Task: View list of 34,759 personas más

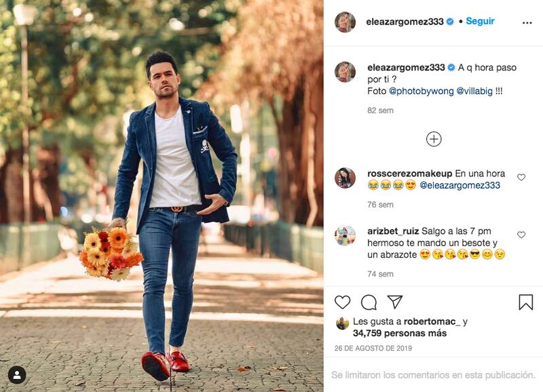Action: coord(400,333)
